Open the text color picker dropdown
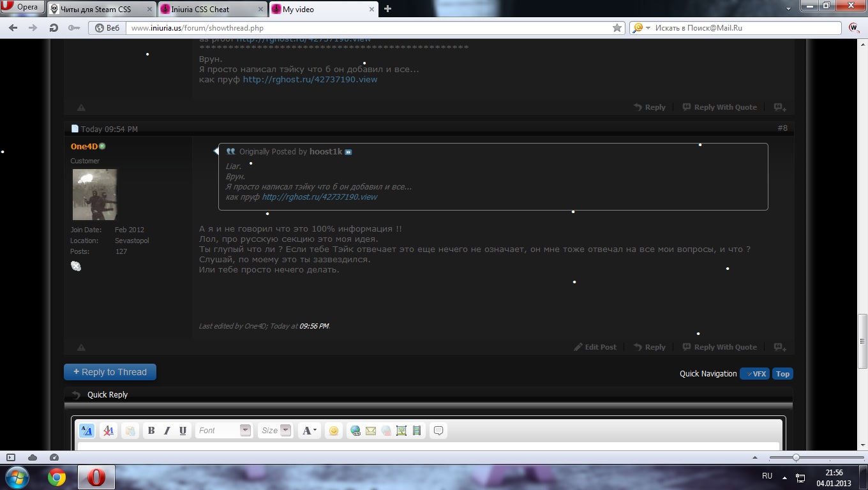The image size is (868, 490). 310,431
